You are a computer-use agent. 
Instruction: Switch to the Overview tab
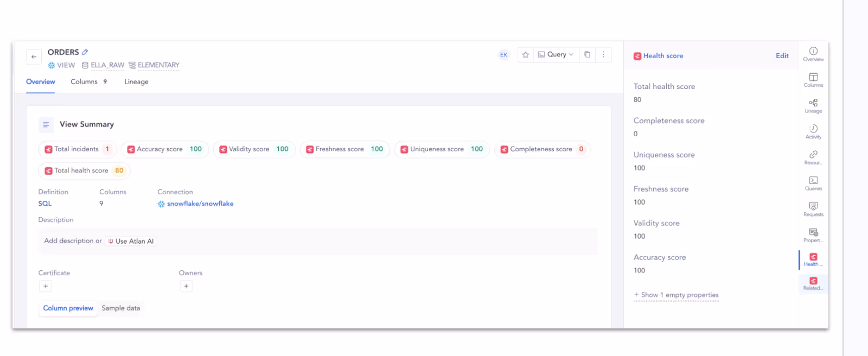point(41,82)
